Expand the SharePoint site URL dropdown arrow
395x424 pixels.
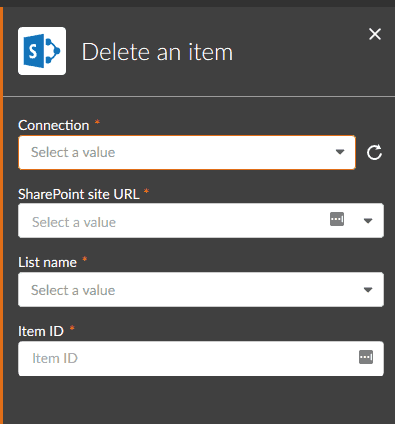[x=368, y=221]
